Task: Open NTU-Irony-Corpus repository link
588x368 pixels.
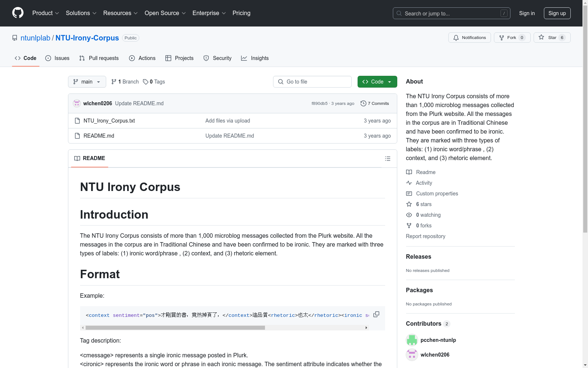Action: [87, 38]
